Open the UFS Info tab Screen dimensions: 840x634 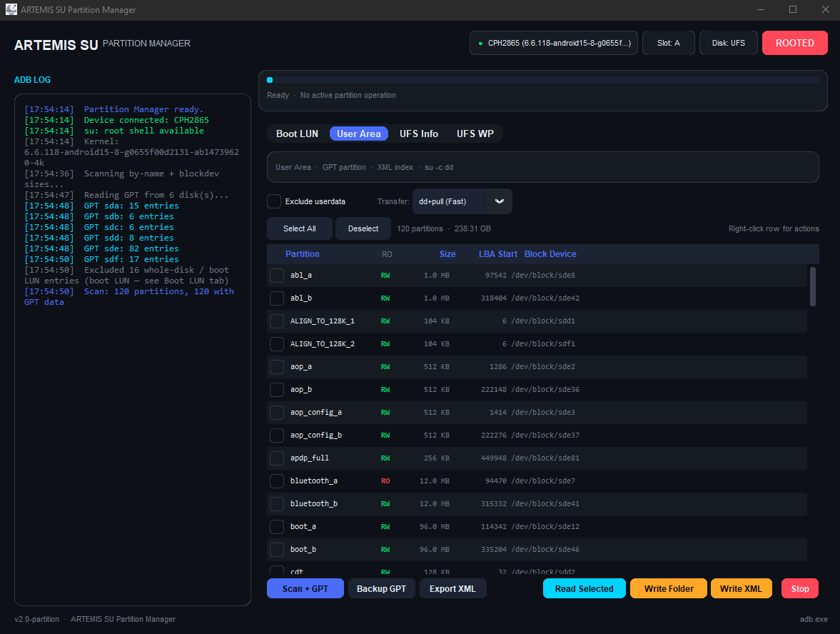pyautogui.click(x=419, y=134)
